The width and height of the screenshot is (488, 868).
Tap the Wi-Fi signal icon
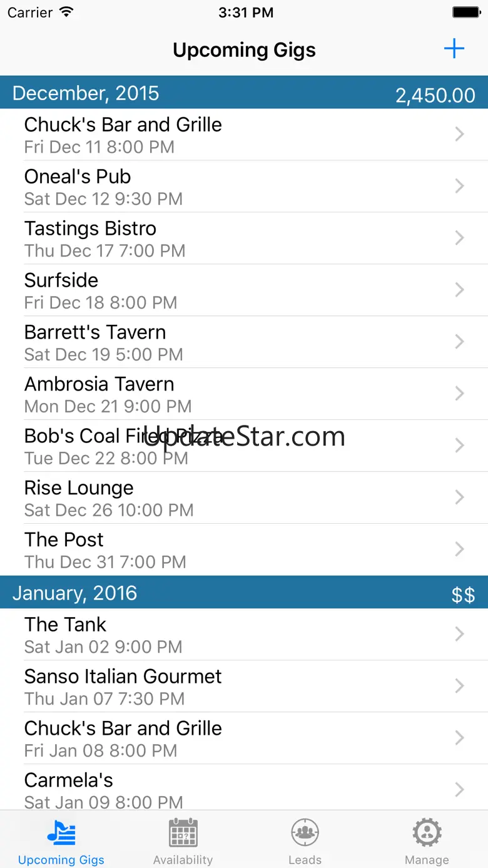coord(66,13)
